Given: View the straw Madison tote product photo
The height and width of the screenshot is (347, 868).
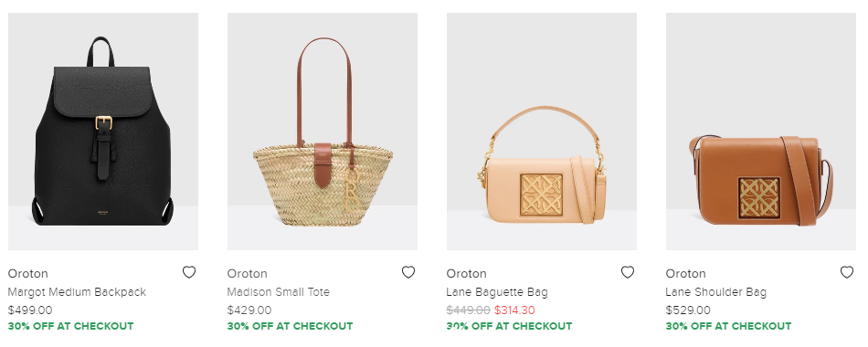Looking at the screenshot, I should point(323,131).
